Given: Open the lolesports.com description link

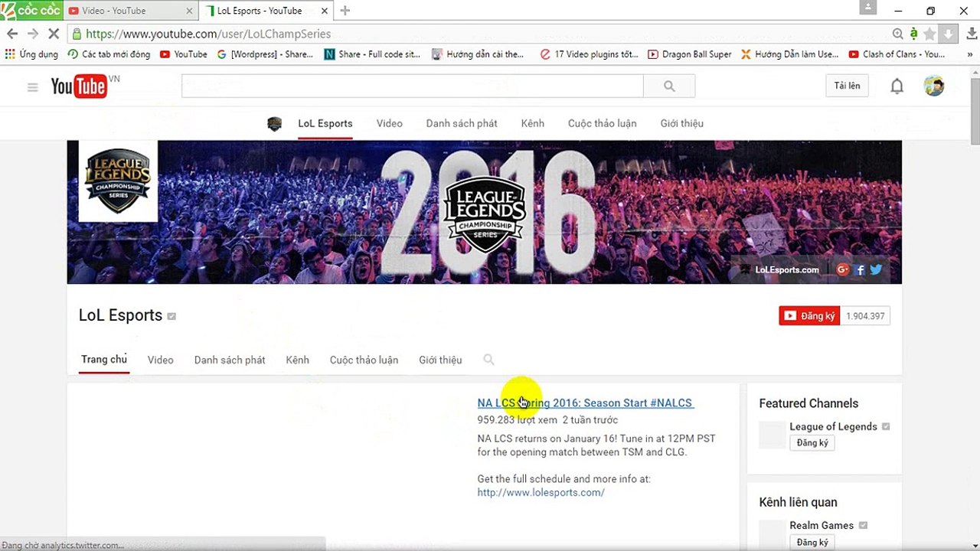Looking at the screenshot, I should pos(541,492).
